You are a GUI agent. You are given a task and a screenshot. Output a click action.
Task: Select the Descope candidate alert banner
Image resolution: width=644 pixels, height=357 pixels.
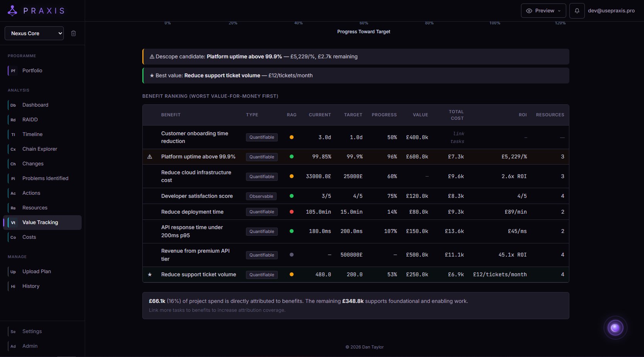355,56
